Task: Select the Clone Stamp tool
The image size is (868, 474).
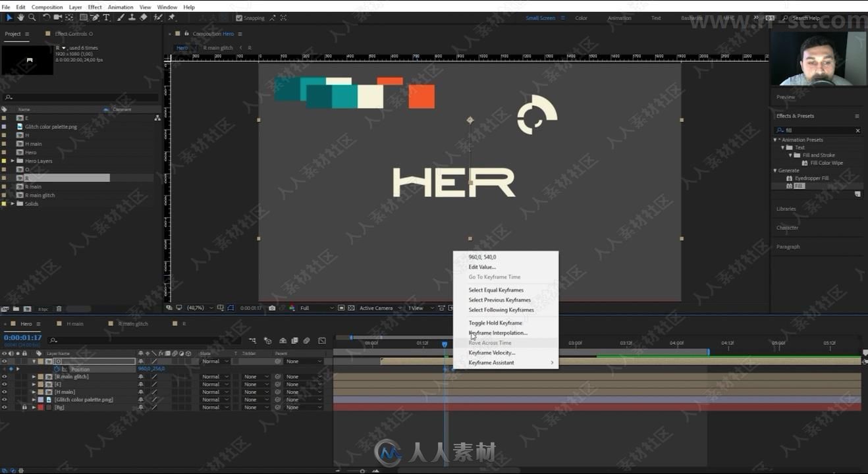Action: pyautogui.click(x=132, y=18)
